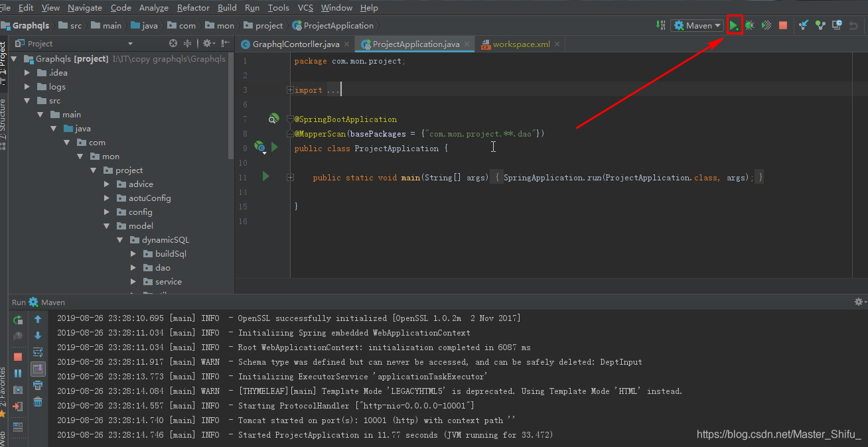Viewport: 868px width, 447px height.
Task: Update project from VCS icon
Action: (804, 25)
